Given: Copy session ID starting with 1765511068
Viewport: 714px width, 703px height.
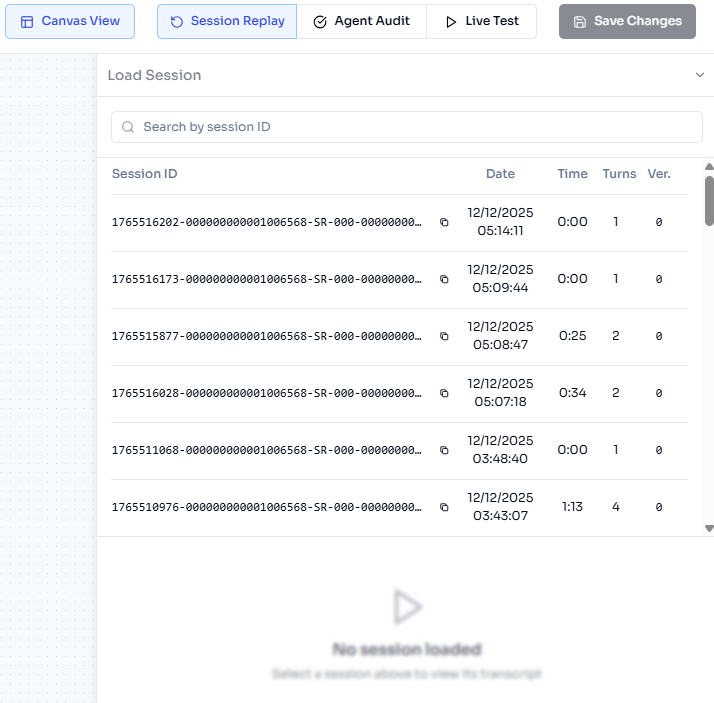Looking at the screenshot, I should [x=444, y=451].
